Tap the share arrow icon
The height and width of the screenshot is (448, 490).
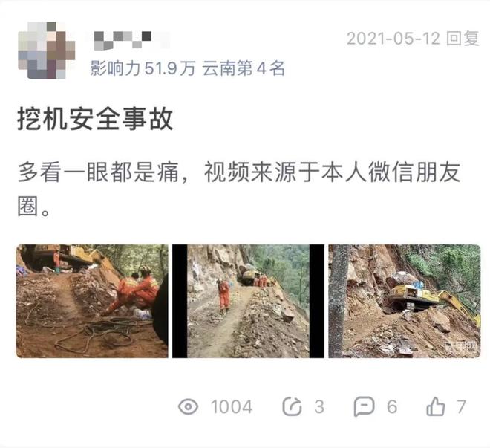[x=292, y=406]
